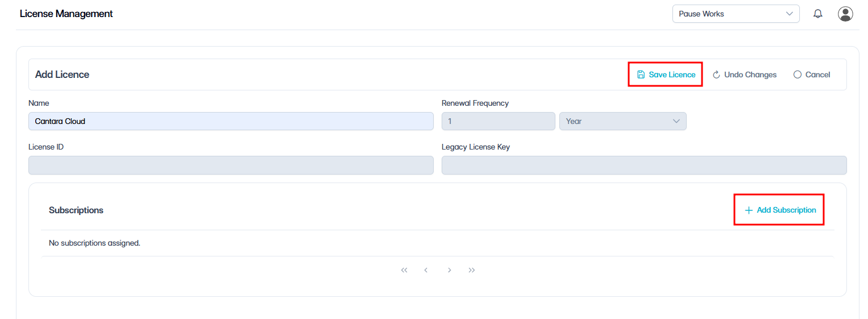This screenshot has height=319, width=868.
Task: Click the Subscriptions section heading
Action: tap(76, 210)
